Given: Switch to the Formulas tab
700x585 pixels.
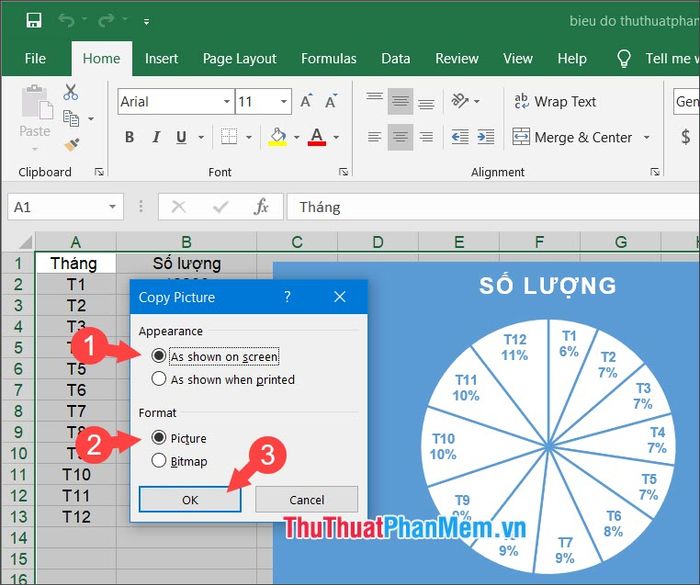Looking at the screenshot, I should [x=328, y=58].
